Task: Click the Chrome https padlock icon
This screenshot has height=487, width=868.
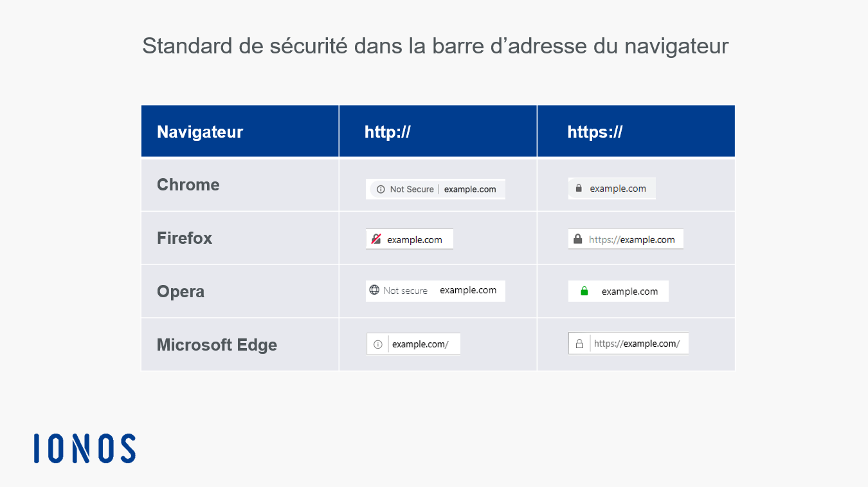Action: coord(579,188)
